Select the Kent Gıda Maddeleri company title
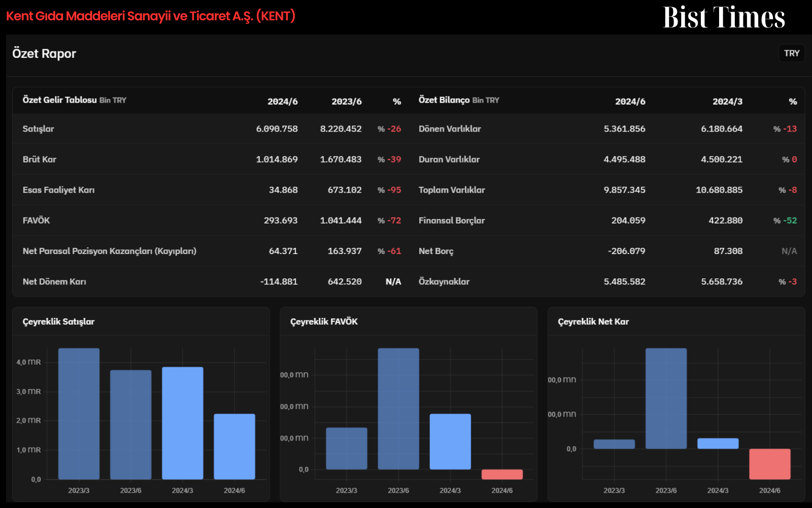Image resolution: width=812 pixels, height=508 pixels. (x=151, y=16)
